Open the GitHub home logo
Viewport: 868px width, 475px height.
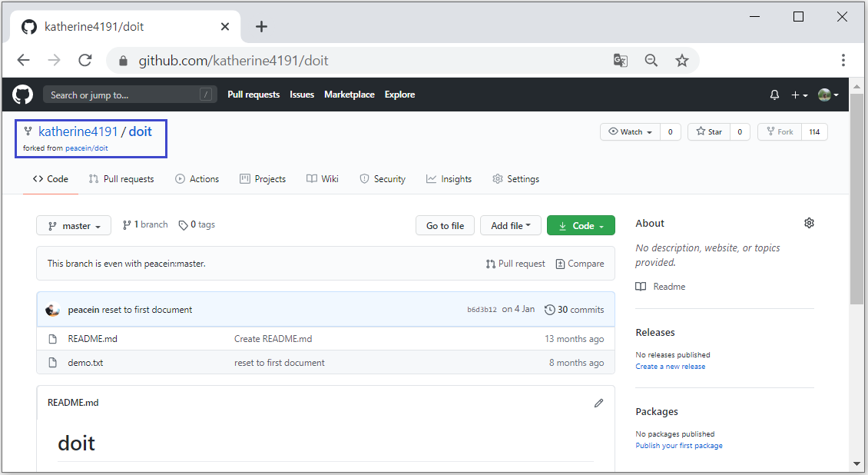[x=23, y=95]
